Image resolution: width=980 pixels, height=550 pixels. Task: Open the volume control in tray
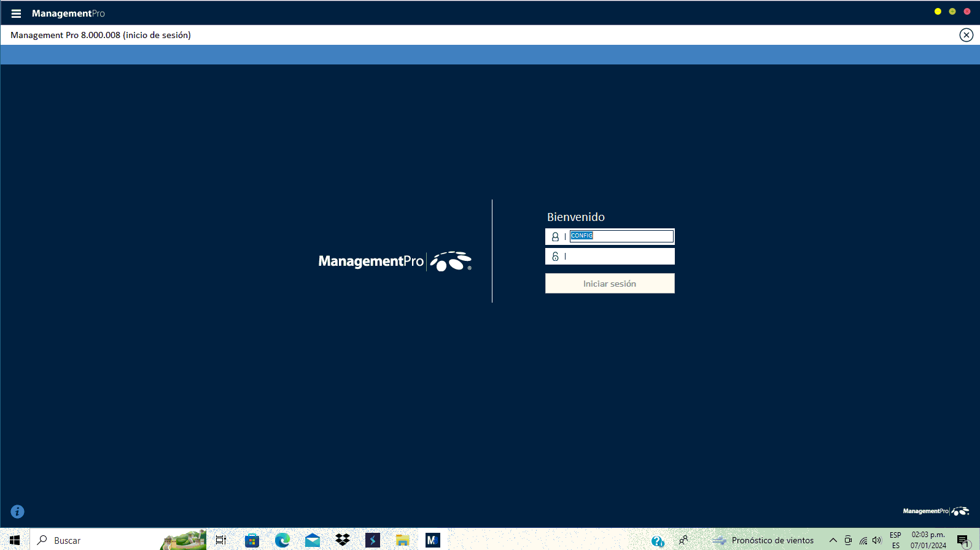tap(877, 540)
